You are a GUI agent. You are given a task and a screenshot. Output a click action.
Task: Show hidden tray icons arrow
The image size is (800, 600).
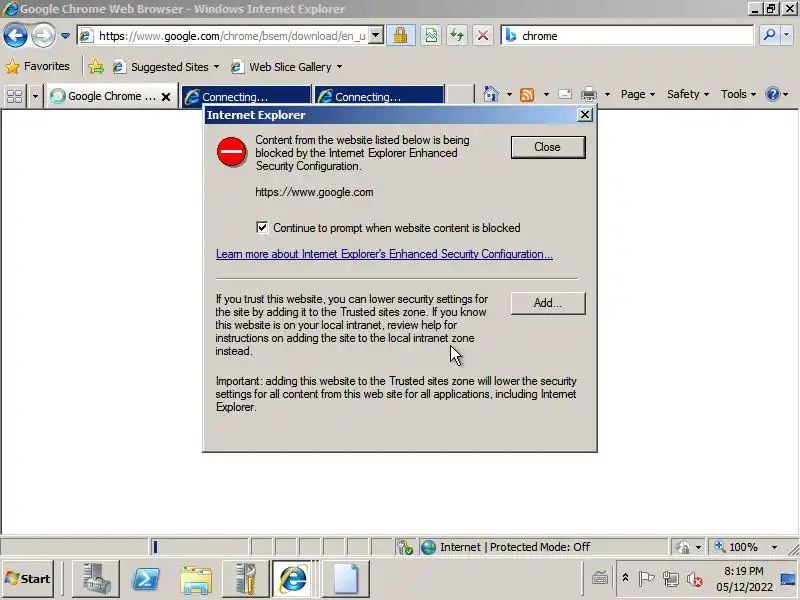click(625, 579)
